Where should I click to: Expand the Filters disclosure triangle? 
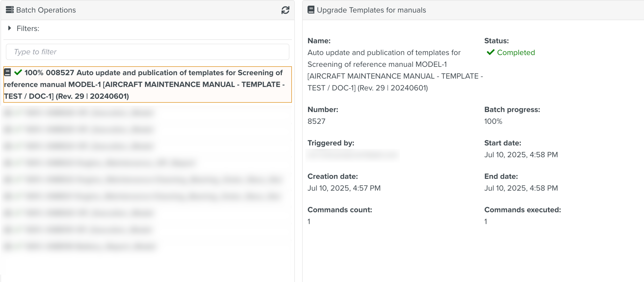click(10, 28)
